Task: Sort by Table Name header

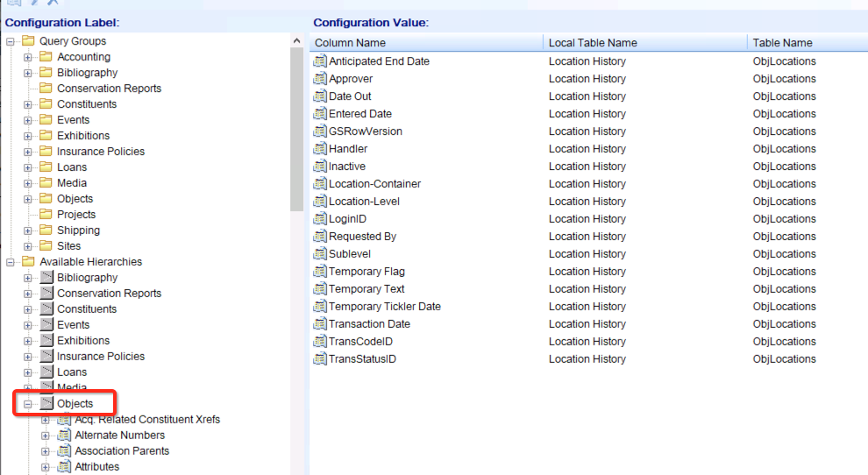Action: pyautogui.click(x=808, y=43)
